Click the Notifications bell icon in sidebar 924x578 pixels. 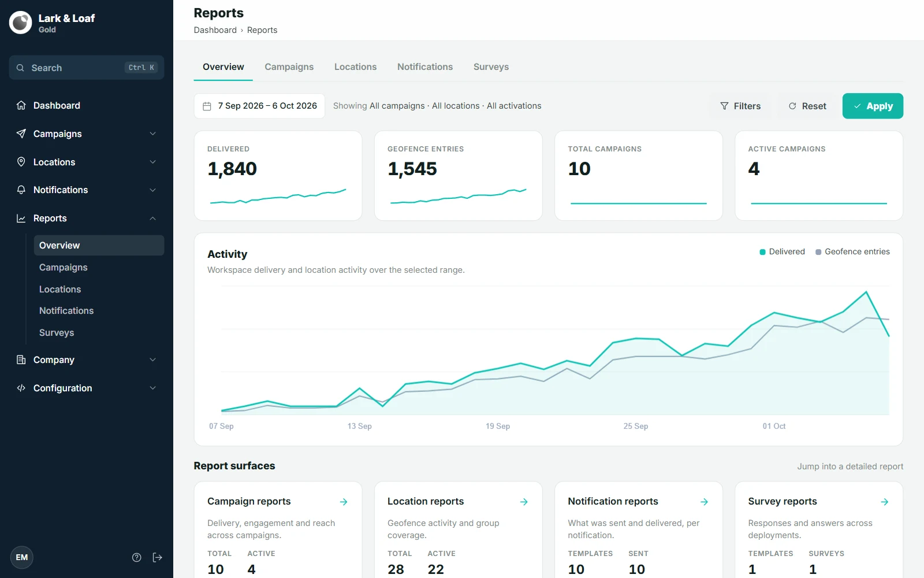[x=21, y=190]
